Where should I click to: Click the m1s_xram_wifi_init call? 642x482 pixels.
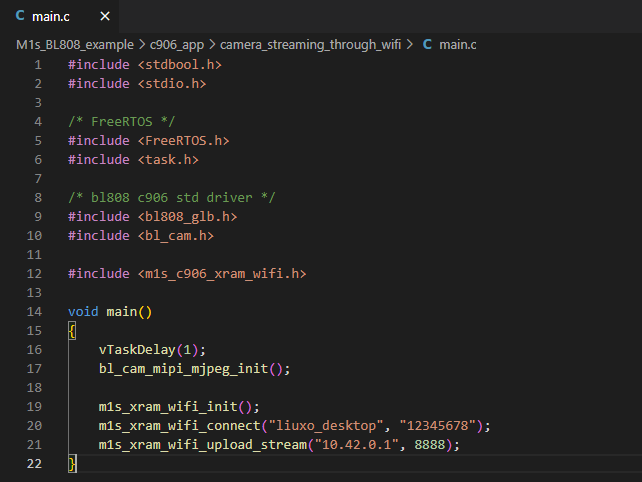point(168,407)
